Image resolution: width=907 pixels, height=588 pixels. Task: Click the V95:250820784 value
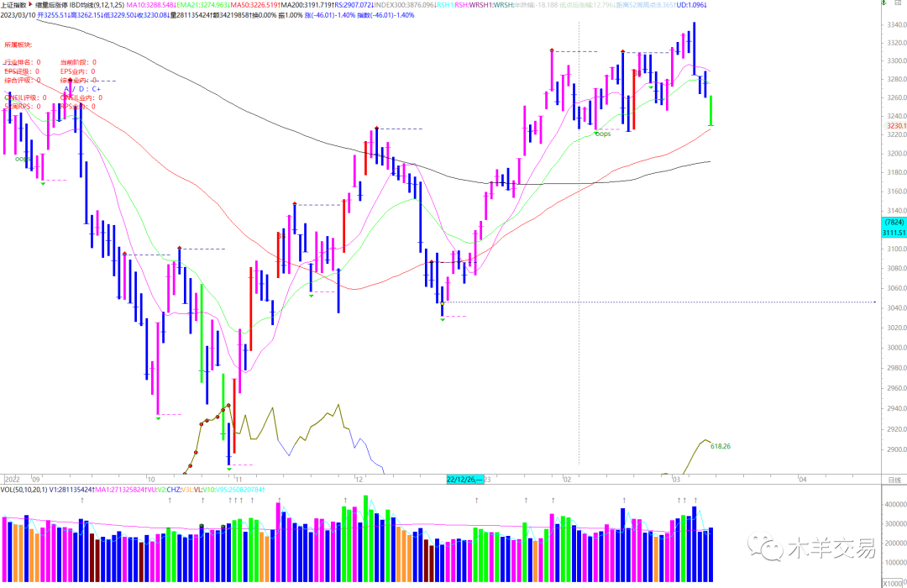click(x=239, y=490)
